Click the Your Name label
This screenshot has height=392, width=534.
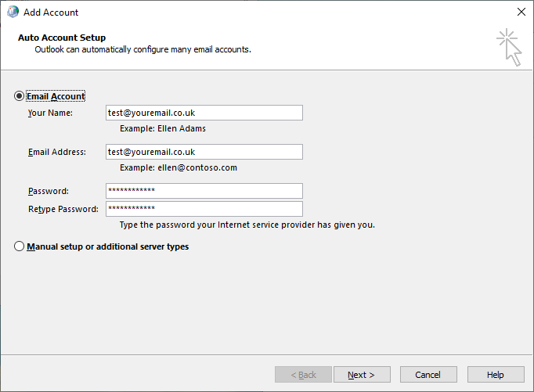click(x=50, y=113)
